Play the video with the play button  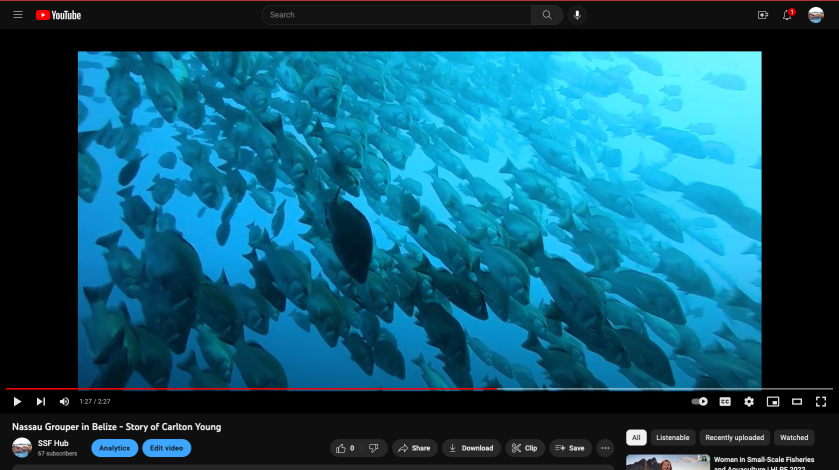coord(17,401)
